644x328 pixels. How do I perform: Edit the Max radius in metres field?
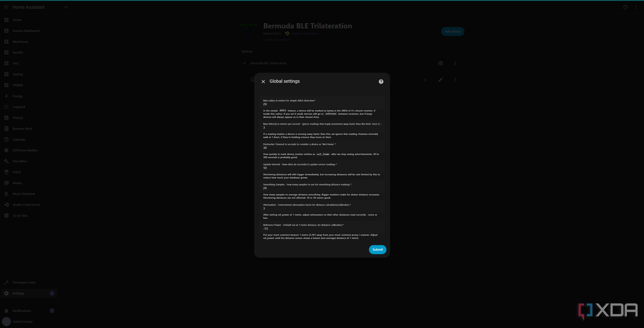[x=322, y=102]
